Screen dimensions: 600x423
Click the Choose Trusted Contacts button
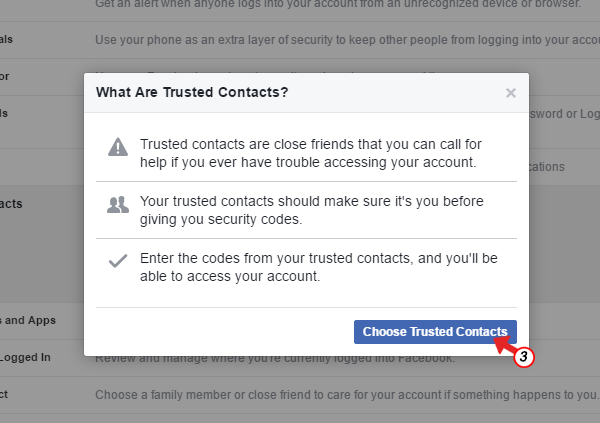(435, 331)
